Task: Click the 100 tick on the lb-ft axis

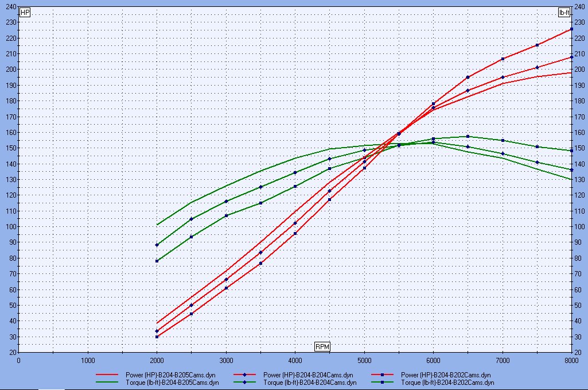Action: [x=579, y=226]
